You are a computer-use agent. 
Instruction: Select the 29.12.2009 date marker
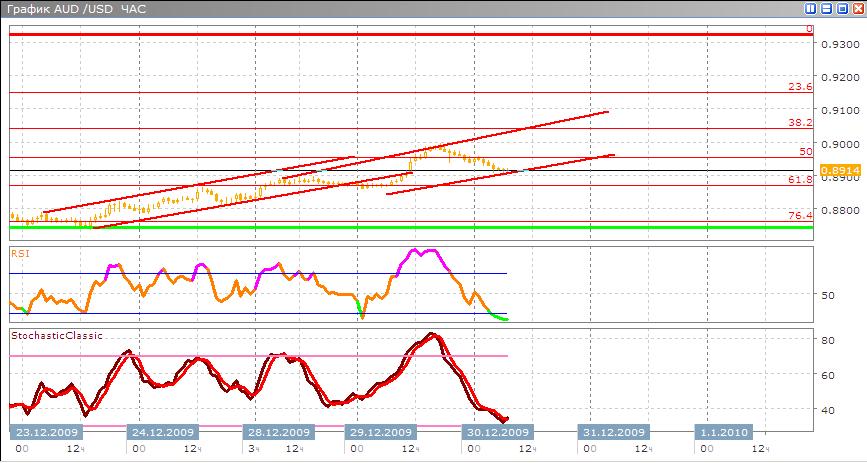pos(379,432)
